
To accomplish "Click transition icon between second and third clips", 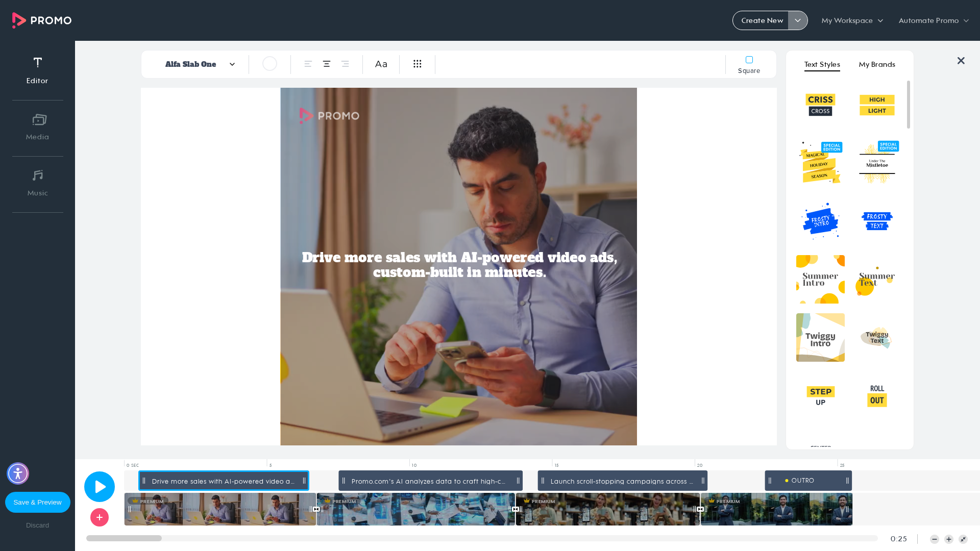I will (x=516, y=509).
